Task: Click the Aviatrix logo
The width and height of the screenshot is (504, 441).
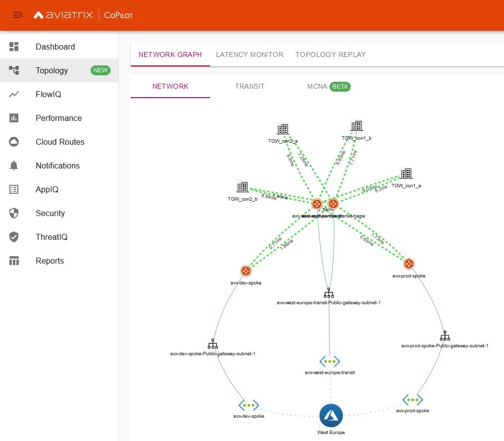Action: (x=63, y=15)
